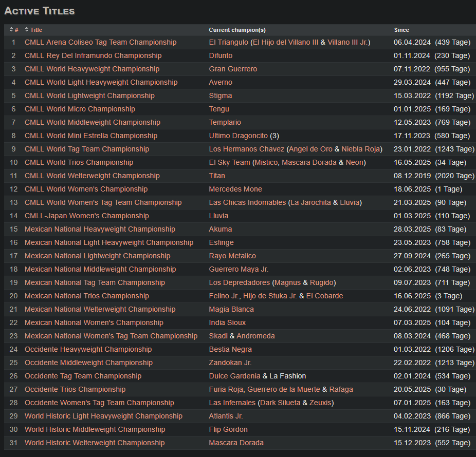Open La Jarochita's profile
Screen dimensions: 476x457
click(310, 202)
